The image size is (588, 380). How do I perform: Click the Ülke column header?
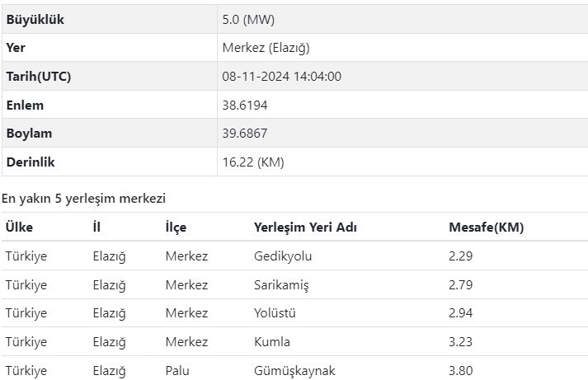(x=19, y=228)
